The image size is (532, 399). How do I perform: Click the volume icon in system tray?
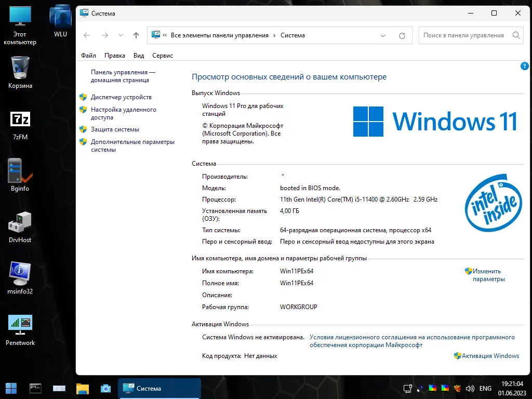point(470,388)
